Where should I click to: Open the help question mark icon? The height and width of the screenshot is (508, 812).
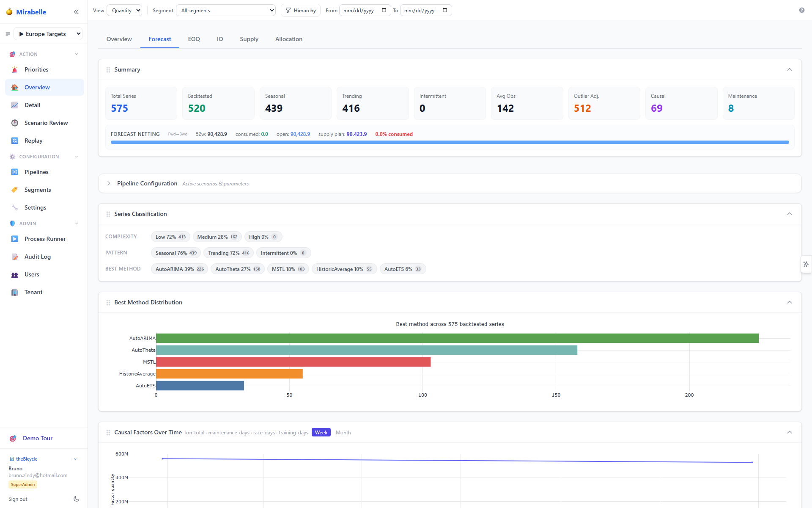tap(802, 10)
